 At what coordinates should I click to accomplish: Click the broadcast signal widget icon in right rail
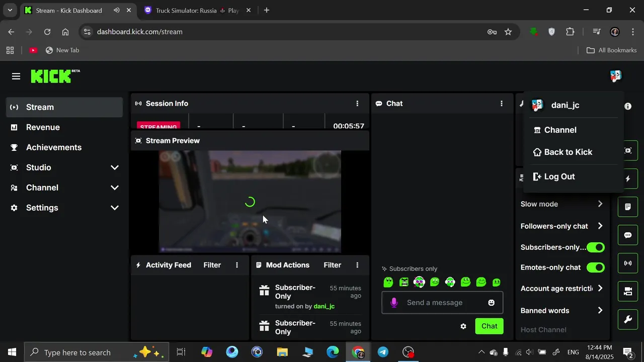pyautogui.click(x=628, y=263)
